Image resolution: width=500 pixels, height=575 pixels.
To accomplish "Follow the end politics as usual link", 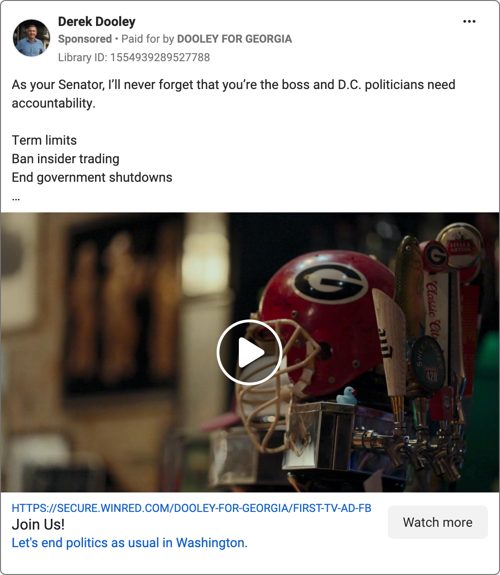I will (129, 543).
